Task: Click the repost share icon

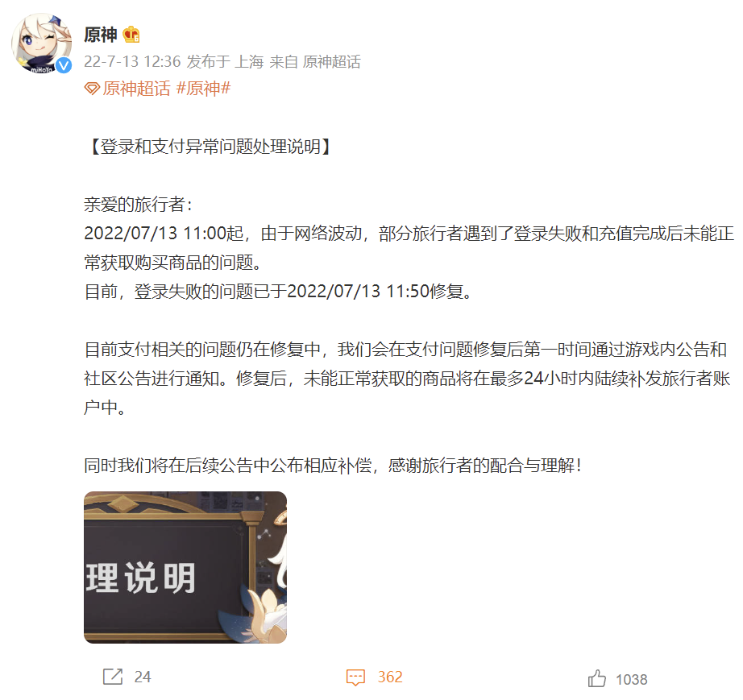Action: point(113,677)
